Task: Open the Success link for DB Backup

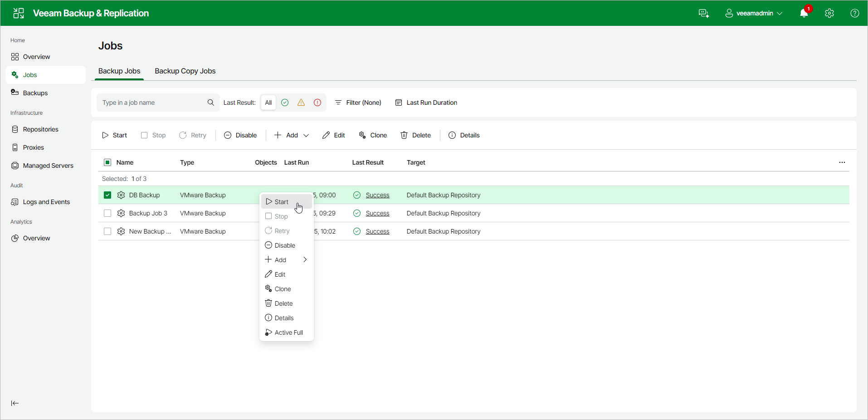Action: 378,195
